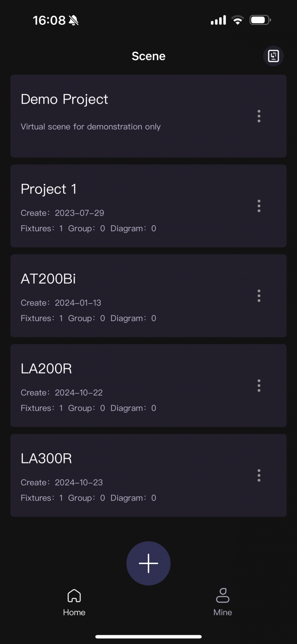Tap the silent mode bell icon
Image resolution: width=297 pixels, height=644 pixels.
tap(73, 20)
